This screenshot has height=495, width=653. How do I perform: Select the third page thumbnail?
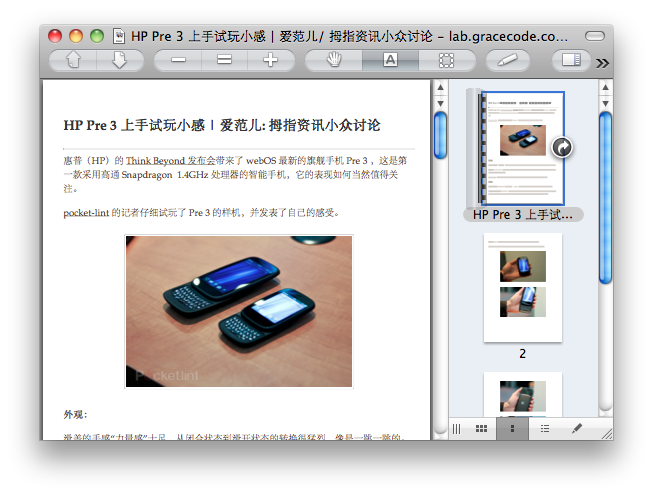[x=523, y=395]
